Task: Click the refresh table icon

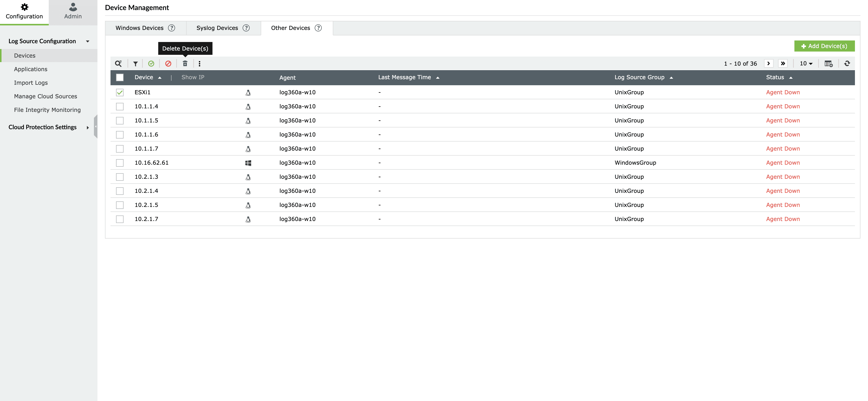Action: 847,63
